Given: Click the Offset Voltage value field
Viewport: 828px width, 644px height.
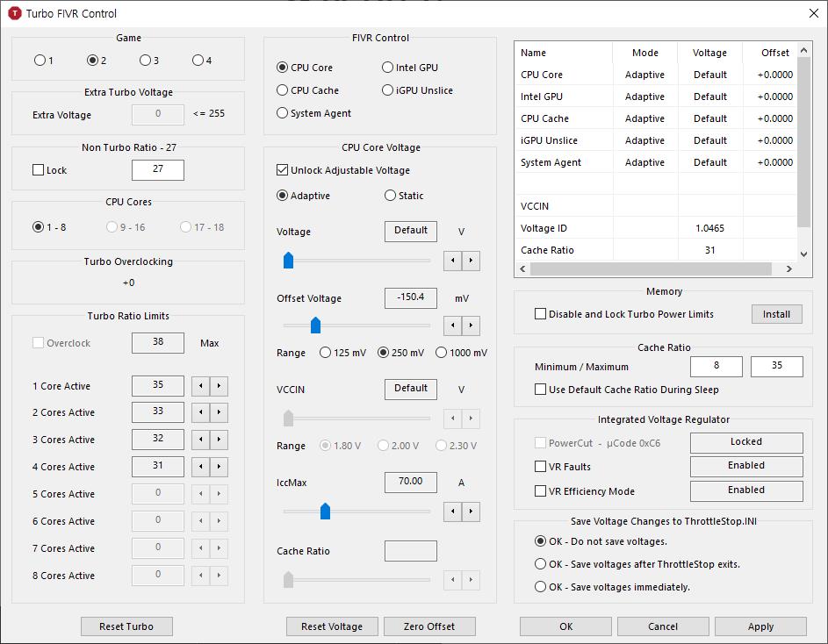Looking at the screenshot, I should 411,298.
